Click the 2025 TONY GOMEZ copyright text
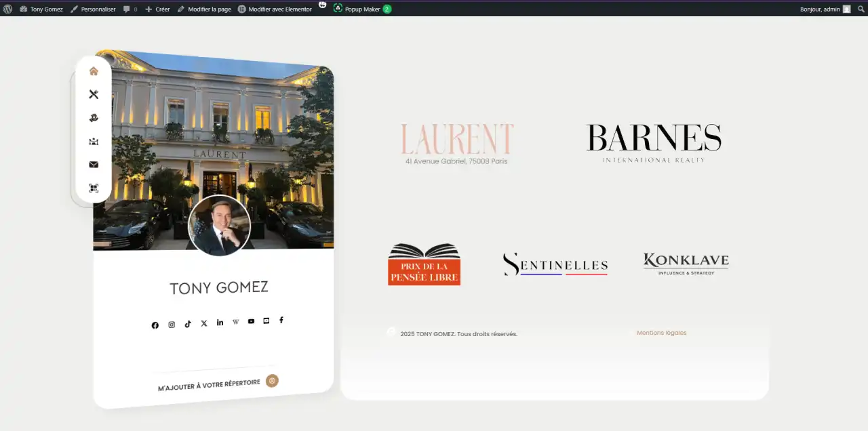Image resolution: width=868 pixels, height=431 pixels. pyautogui.click(x=458, y=334)
